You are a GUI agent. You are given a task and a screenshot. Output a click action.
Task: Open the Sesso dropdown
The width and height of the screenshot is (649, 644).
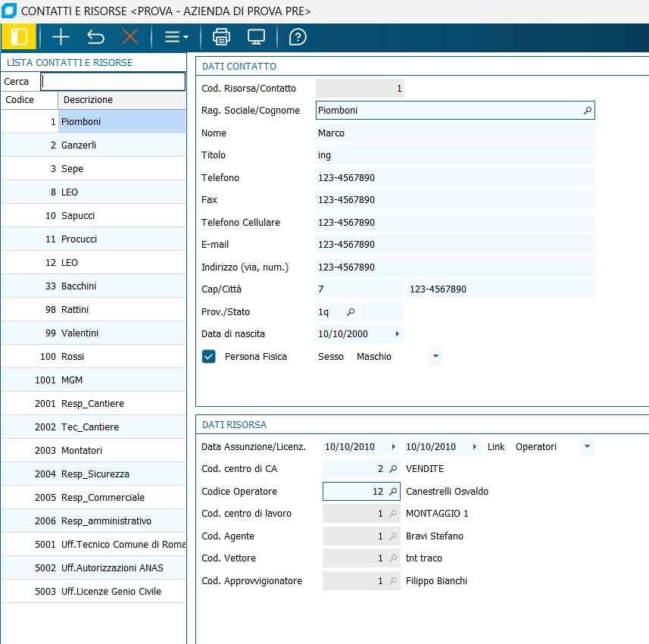point(435,356)
